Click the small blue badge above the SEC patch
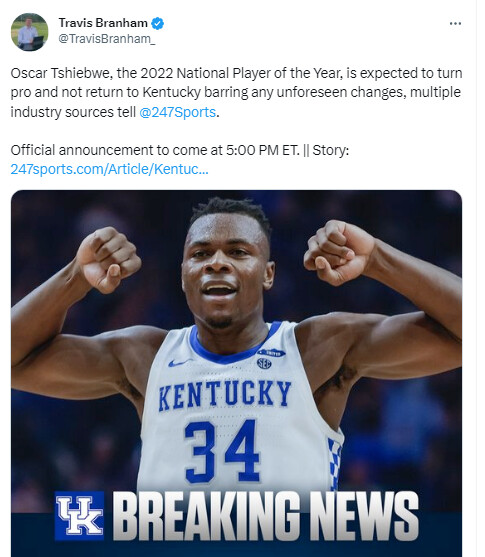 pyautogui.click(x=271, y=352)
